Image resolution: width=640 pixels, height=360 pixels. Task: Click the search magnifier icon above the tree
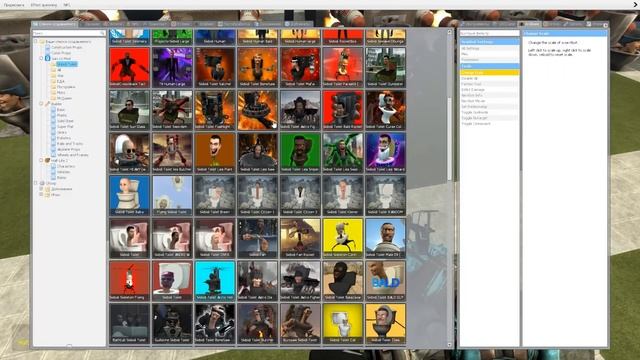102,33
